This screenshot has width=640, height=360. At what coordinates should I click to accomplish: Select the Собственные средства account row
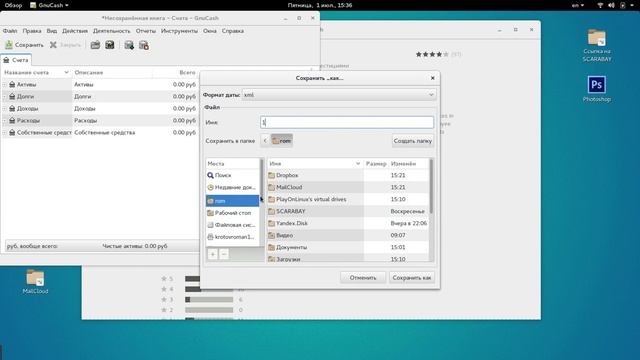[x=100, y=133]
